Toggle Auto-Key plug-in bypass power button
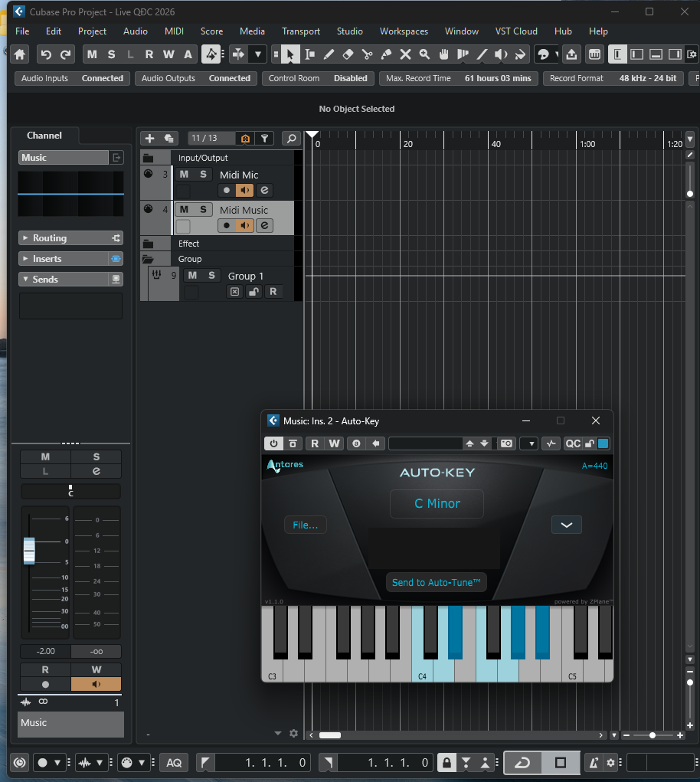Screen dimensions: 700x782 coord(273,443)
